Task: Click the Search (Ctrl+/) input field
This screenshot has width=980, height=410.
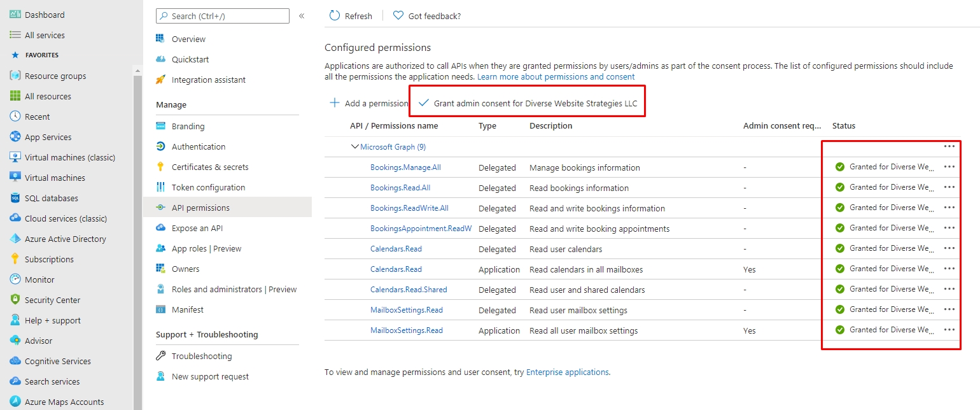Action: [223, 16]
